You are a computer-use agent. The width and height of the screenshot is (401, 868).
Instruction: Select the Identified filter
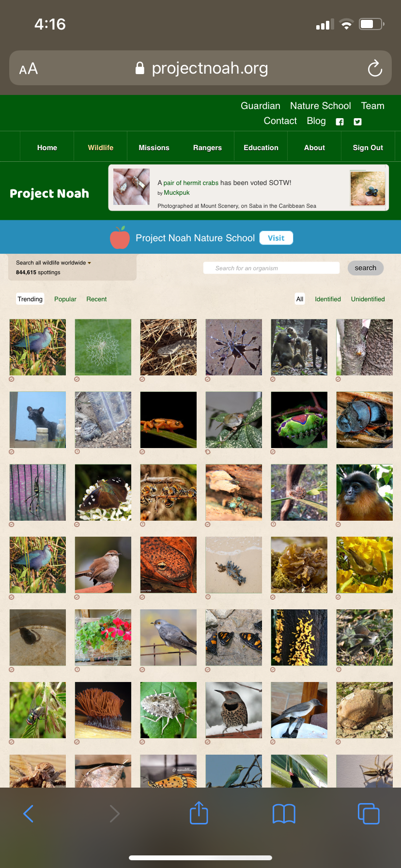328,299
